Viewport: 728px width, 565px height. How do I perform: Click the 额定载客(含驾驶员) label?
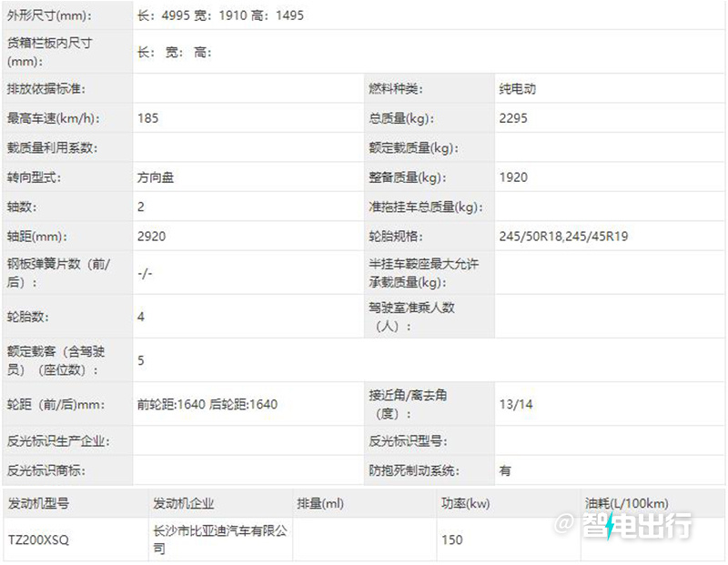click(56, 360)
